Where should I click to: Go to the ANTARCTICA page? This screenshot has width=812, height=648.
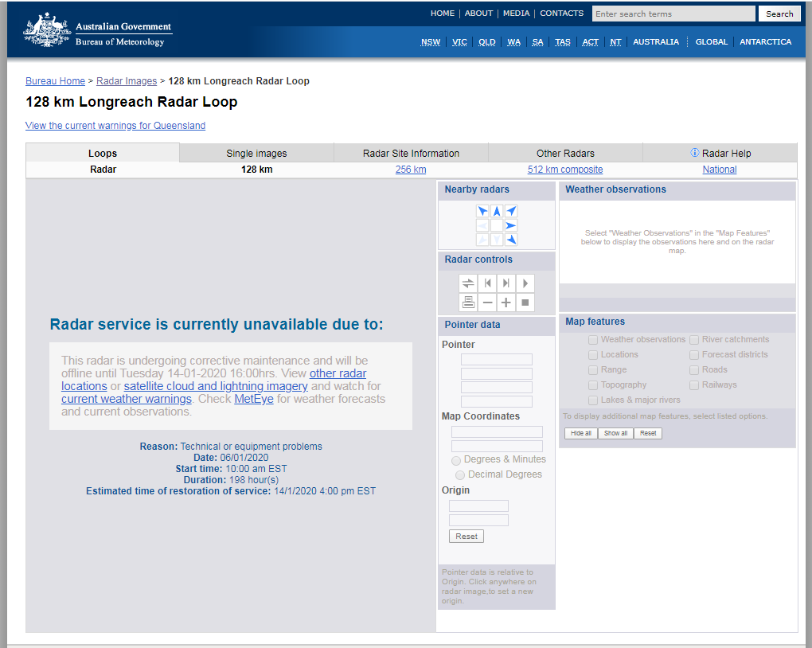(x=765, y=42)
